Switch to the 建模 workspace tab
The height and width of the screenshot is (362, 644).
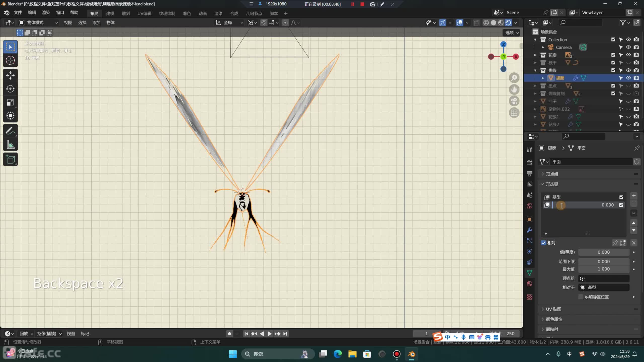click(x=110, y=14)
